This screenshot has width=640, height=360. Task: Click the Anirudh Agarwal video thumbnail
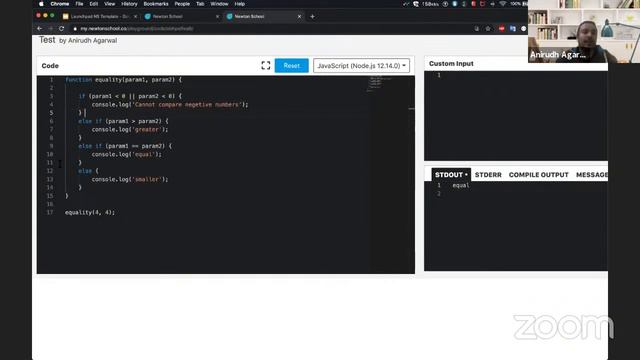point(584,31)
